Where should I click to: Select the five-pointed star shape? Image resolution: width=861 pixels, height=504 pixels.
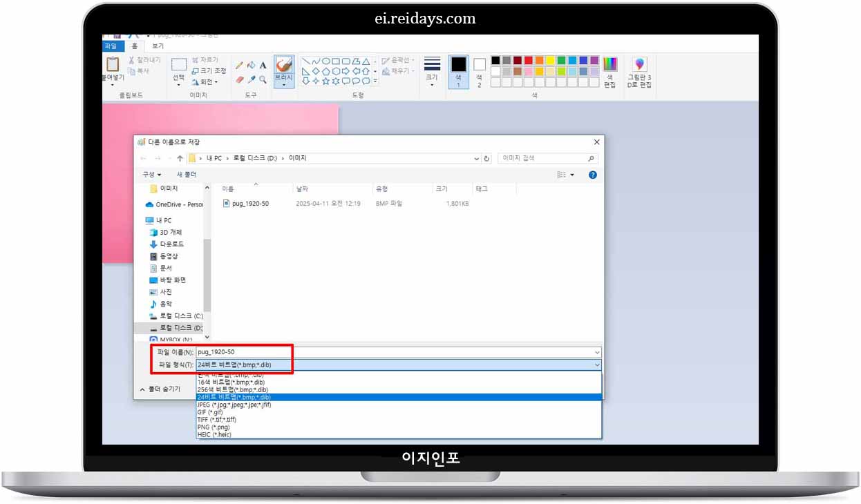tap(325, 81)
